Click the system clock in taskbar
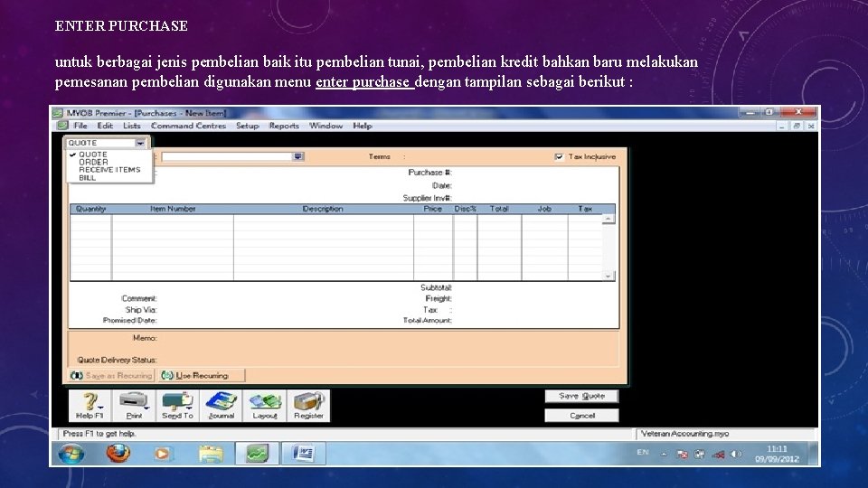Viewport: 868px width, 488px height. 777,455
